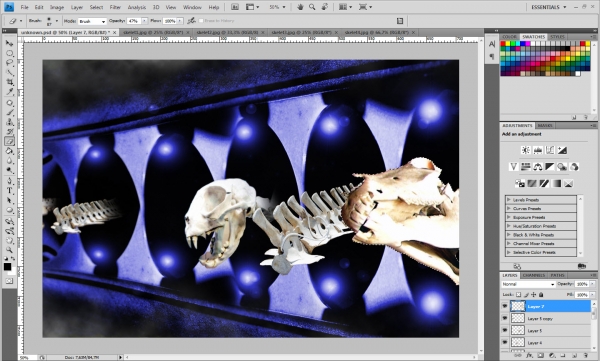Click the Launch Bridge icon

click(235, 7)
